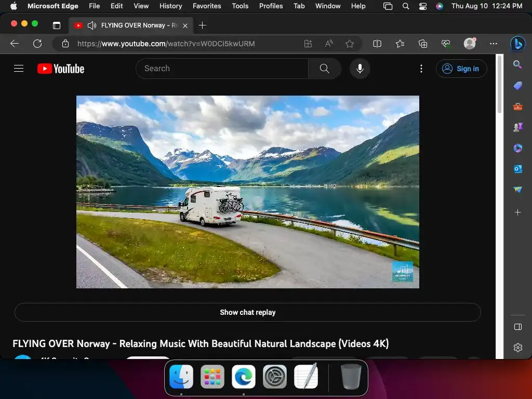Image resolution: width=532 pixels, height=399 pixels.
Task: Click the page vertical scrollbar
Action: pos(499,85)
